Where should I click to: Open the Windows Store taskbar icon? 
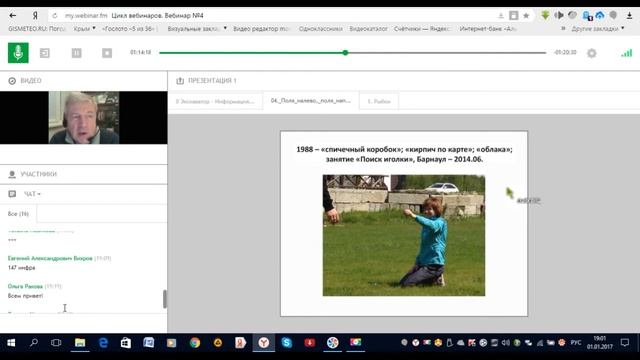pos(126,343)
